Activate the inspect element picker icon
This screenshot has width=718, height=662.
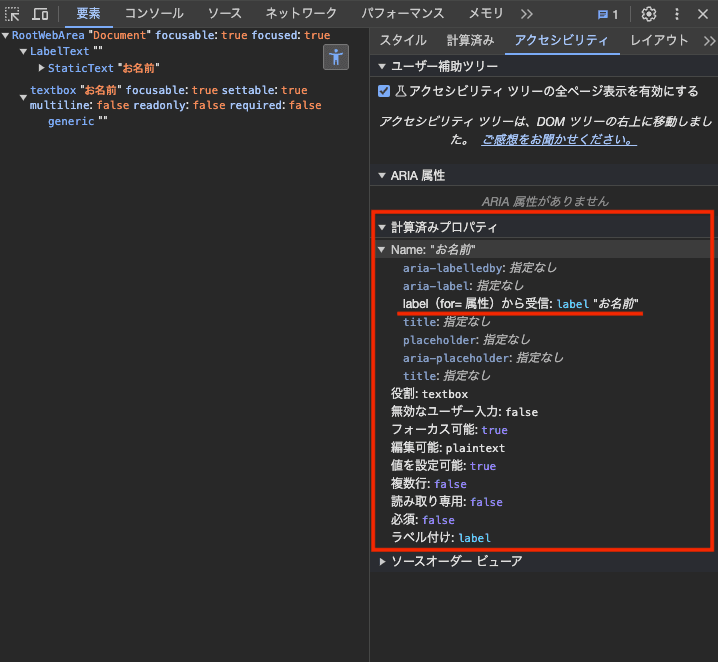click(x=13, y=14)
